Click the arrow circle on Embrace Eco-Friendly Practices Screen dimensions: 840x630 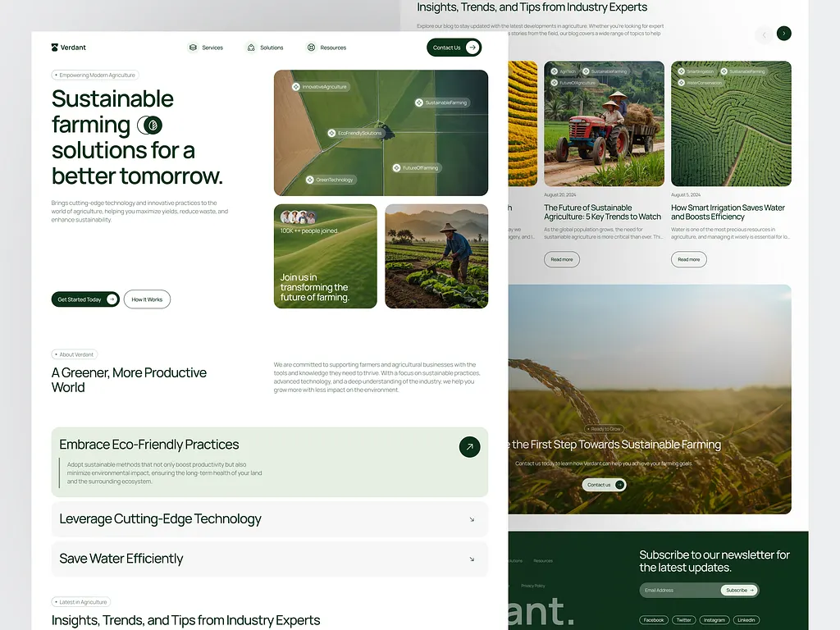point(469,447)
